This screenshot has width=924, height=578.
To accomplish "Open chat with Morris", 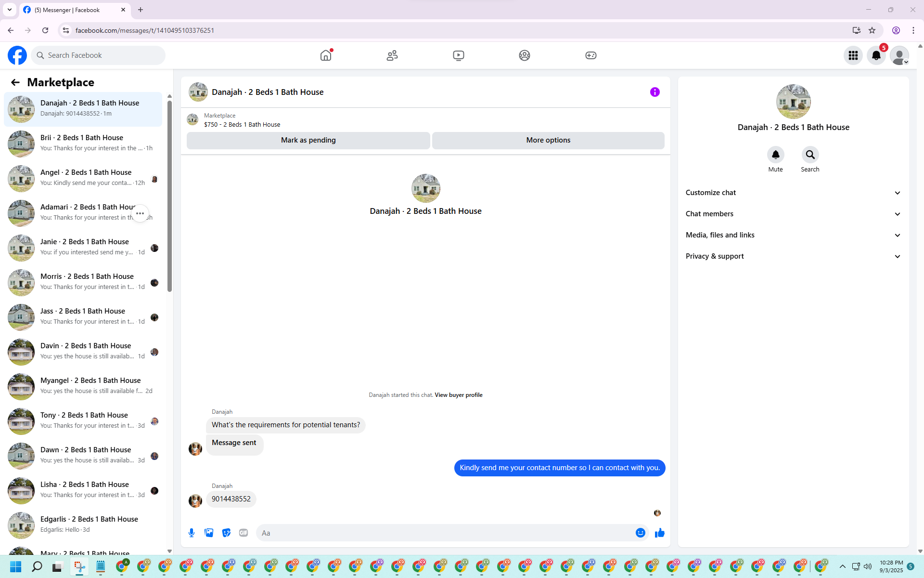I will 83,283.
